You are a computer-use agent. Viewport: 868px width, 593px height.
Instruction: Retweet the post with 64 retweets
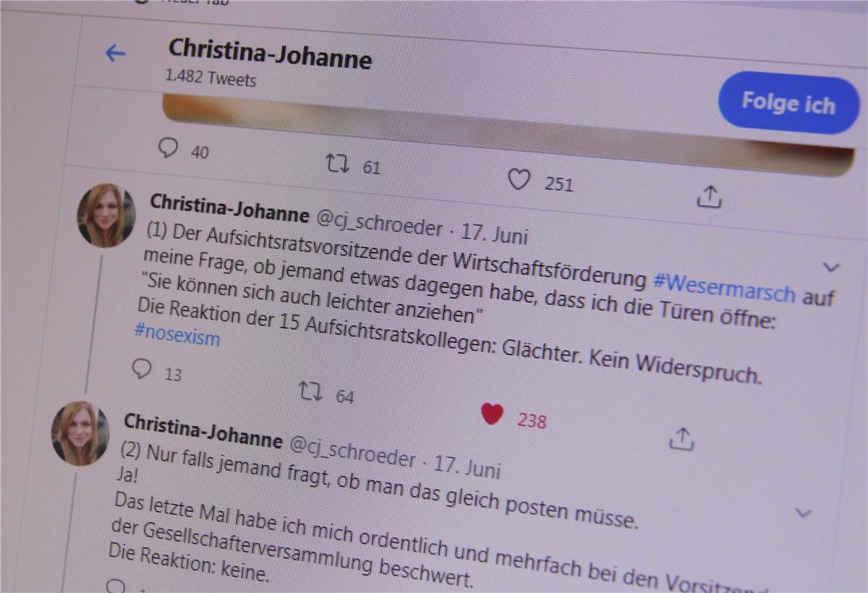(x=312, y=391)
